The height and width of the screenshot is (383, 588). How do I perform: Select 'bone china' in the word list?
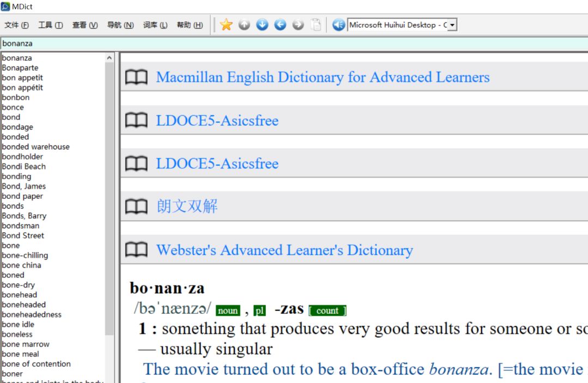click(21, 265)
